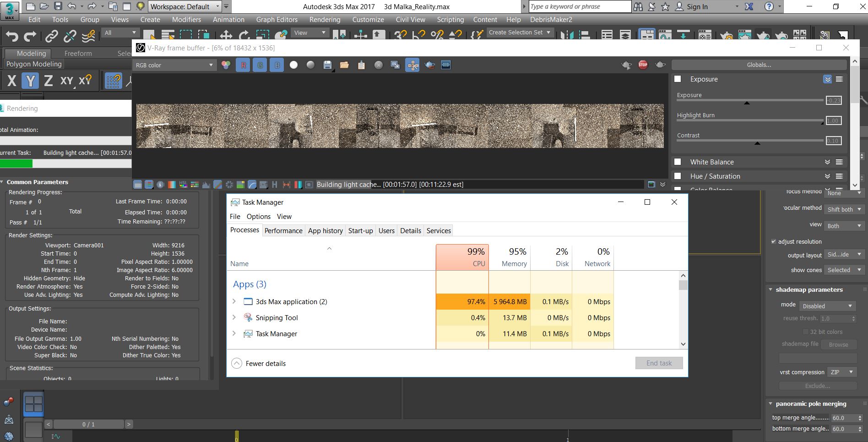Select the Select and Link chain icon
Image resolution: width=868 pixels, height=442 pixels.
(51, 36)
